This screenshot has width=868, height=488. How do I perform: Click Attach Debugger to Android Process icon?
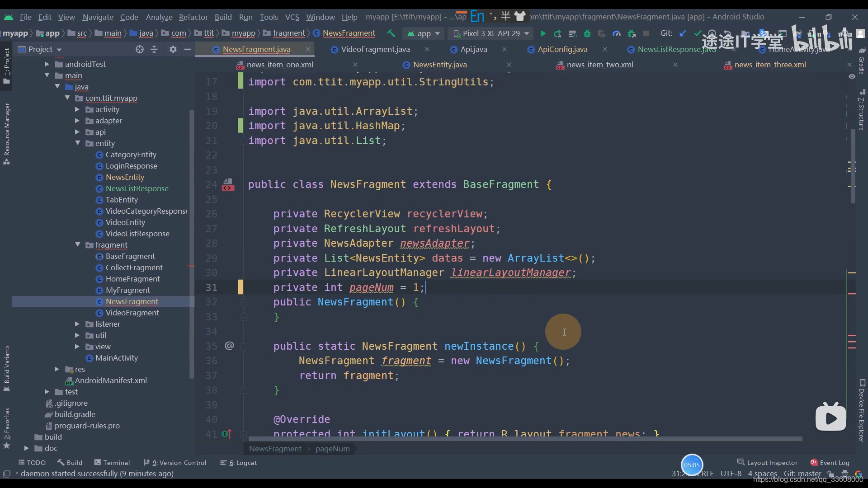(632, 33)
